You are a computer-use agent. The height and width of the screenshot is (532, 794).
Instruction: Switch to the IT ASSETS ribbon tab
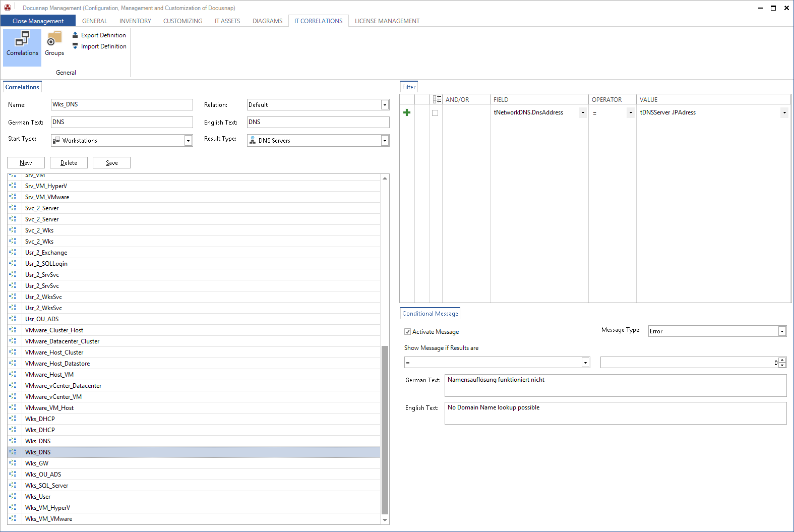[x=227, y=21]
